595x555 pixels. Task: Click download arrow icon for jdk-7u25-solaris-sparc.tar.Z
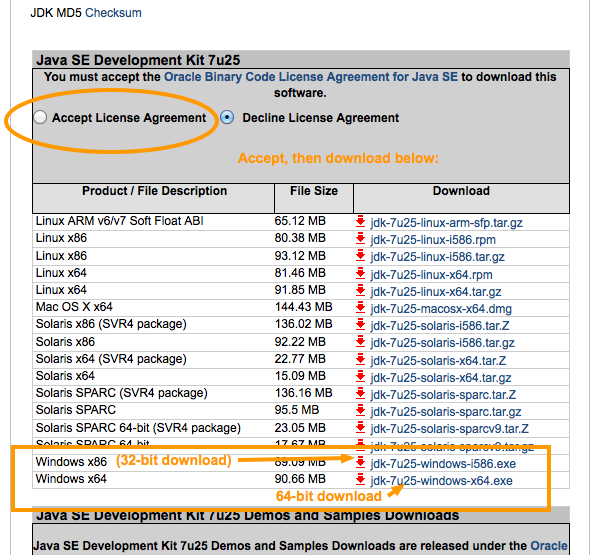(x=360, y=394)
